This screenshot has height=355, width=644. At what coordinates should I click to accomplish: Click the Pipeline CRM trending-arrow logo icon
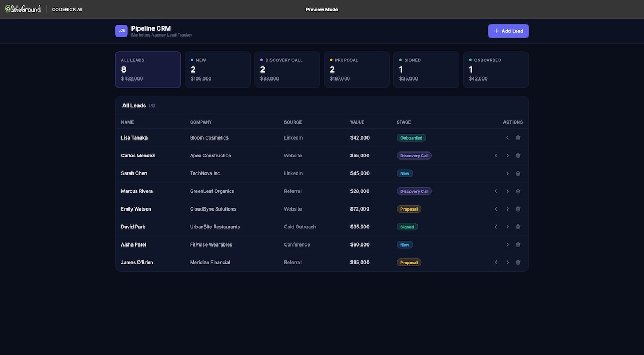pyautogui.click(x=121, y=31)
